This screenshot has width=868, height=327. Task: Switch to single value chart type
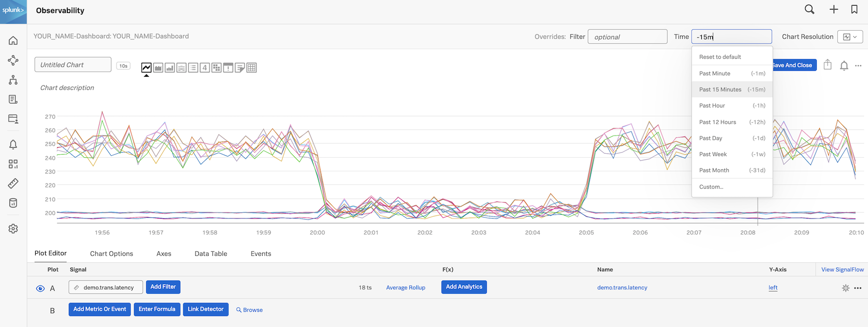pyautogui.click(x=205, y=68)
